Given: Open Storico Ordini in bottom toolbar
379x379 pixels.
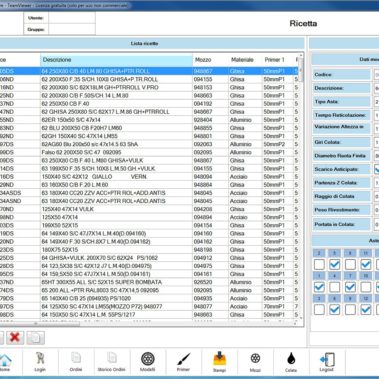Looking at the screenshot, I should (x=112, y=362).
